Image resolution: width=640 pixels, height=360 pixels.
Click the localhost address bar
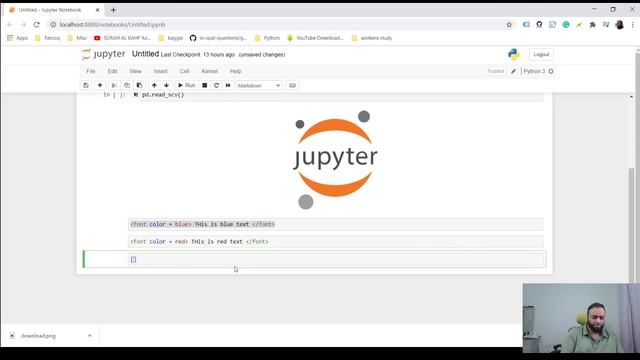[x=278, y=24]
